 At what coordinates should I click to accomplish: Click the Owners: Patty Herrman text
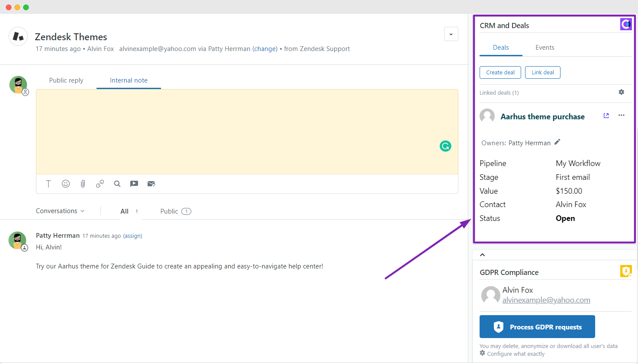pos(516,143)
